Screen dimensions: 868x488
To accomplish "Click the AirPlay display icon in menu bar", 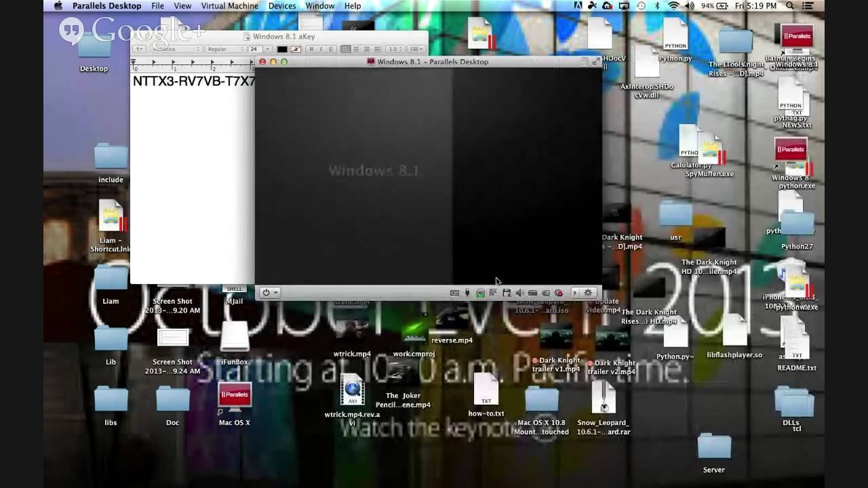I will [624, 5].
